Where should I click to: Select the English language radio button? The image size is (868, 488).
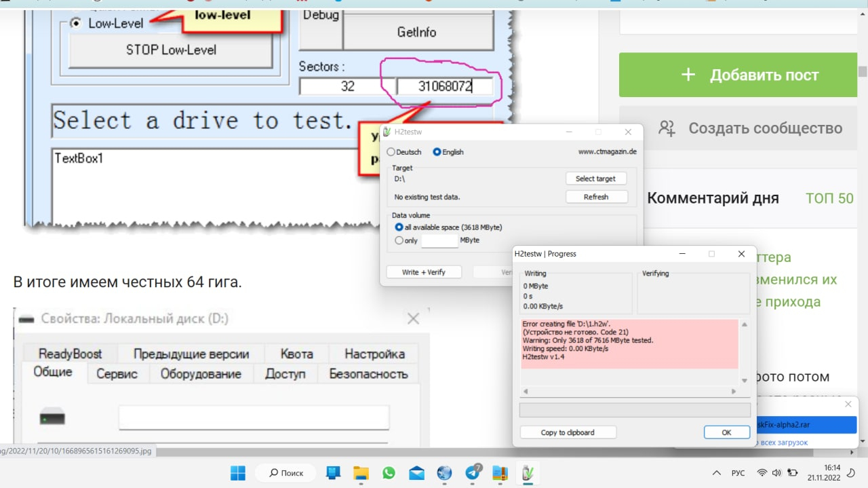pyautogui.click(x=437, y=152)
